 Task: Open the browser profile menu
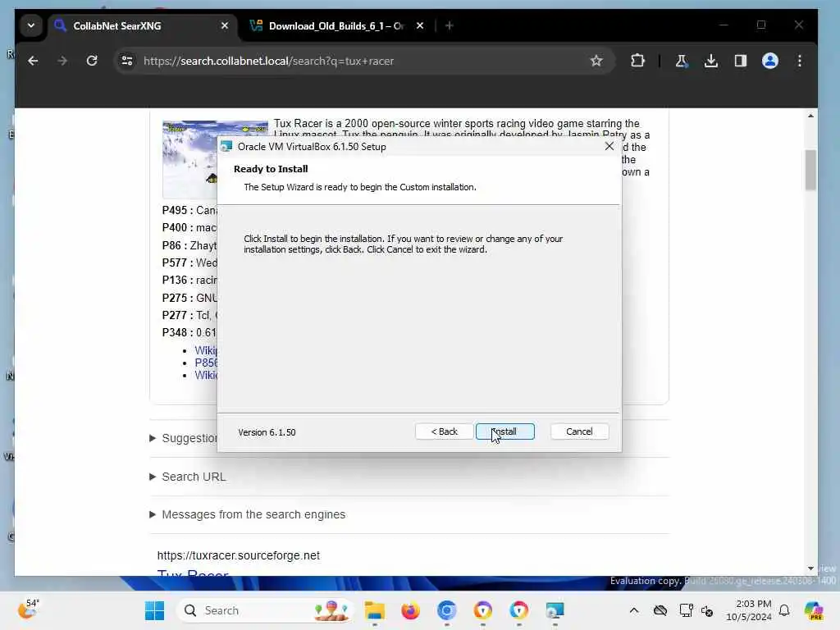pyautogui.click(x=769, y=61)
